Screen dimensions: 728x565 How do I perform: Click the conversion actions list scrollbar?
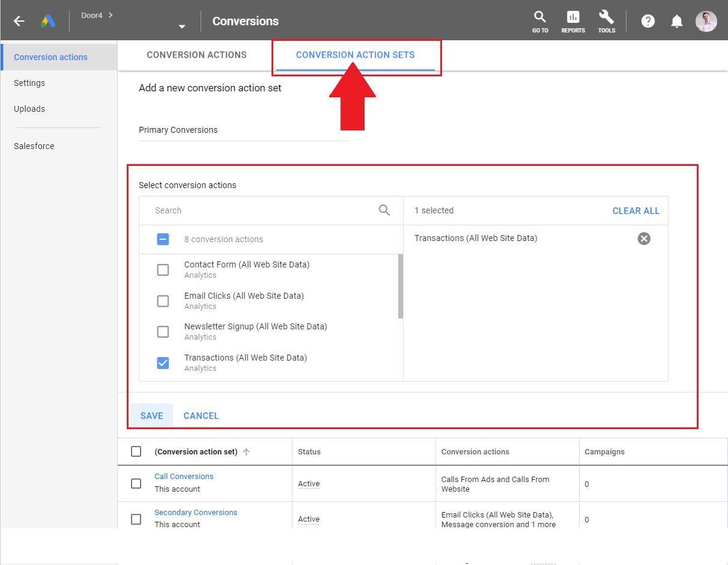pos(401,286)
